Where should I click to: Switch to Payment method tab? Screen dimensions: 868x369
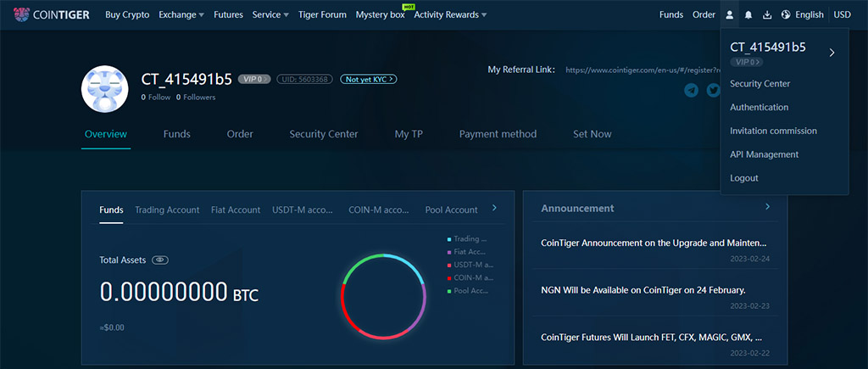498,134
